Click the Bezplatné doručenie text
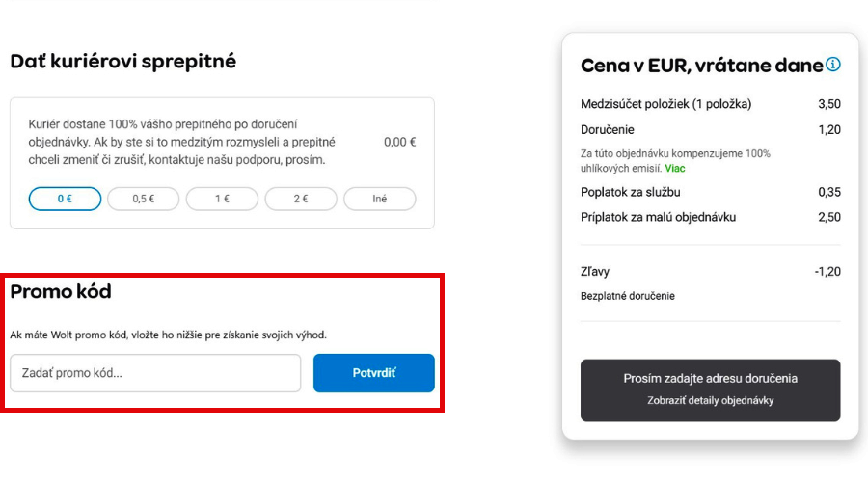The width and height of the screenshot is (868, 482). [628, 296]
